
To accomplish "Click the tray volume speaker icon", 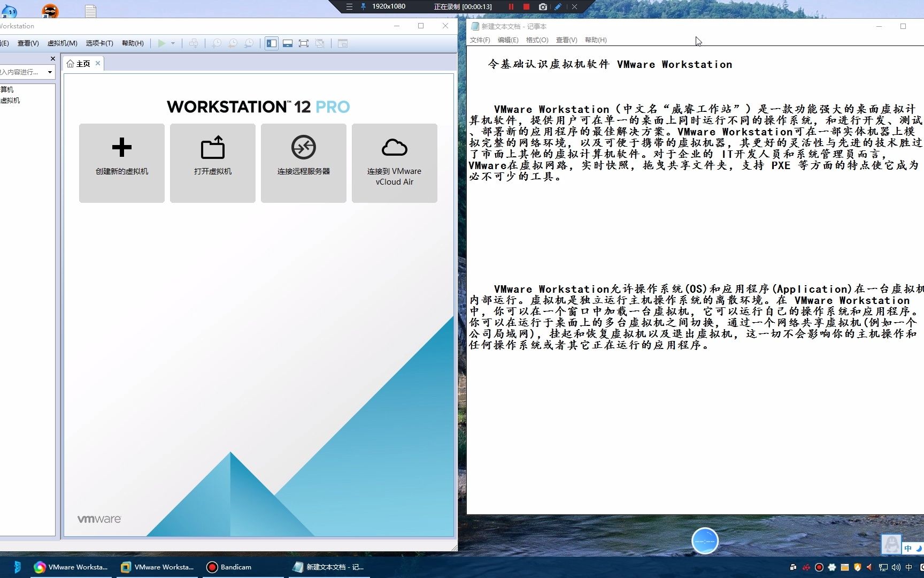I will [x=896, y=567].
